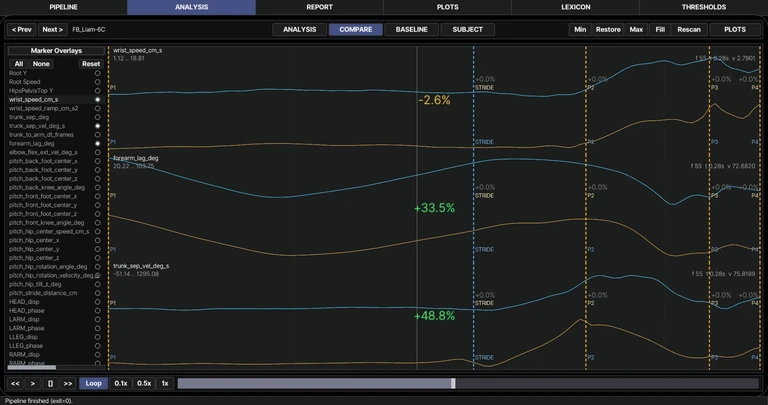The height and width of the screenshot is (405, 768).
Task: Enable the RARM_disp overlay
Action: click(x=97, y=355)
